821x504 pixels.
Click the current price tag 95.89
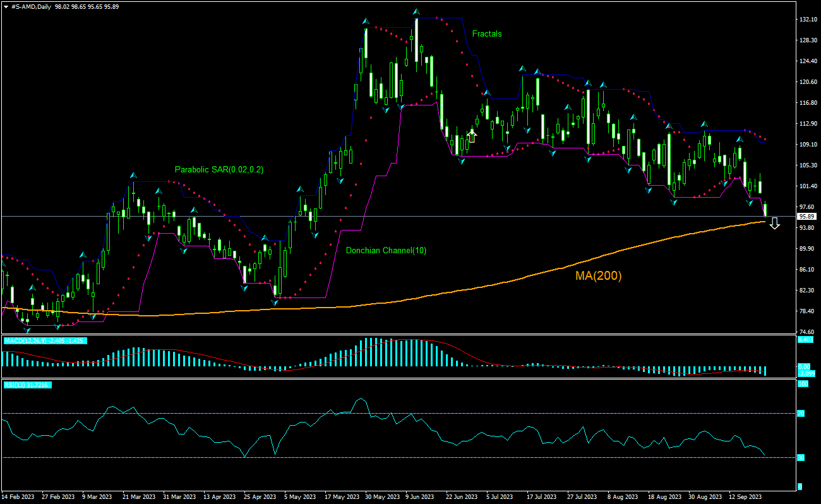(x=808, y=216)
